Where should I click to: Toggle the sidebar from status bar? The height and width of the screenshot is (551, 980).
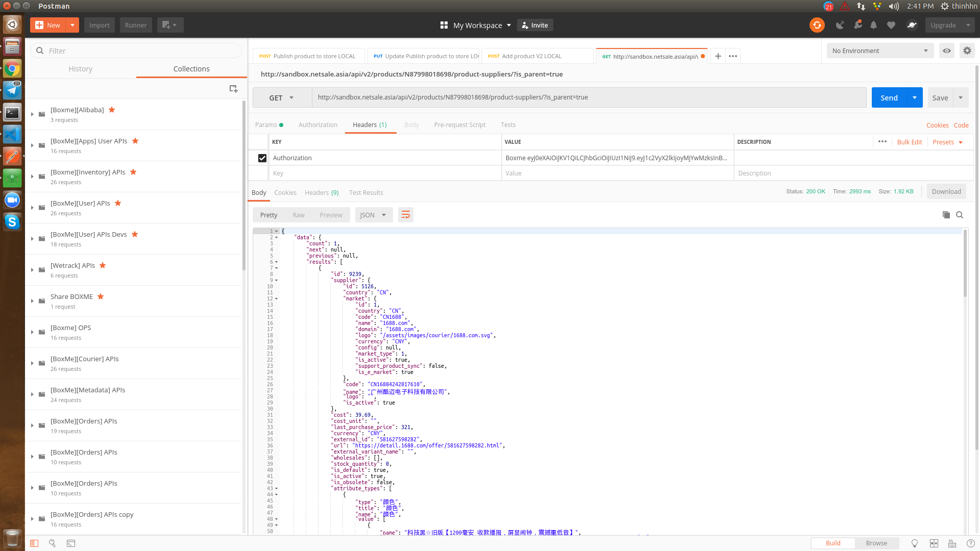(x=34, y=543)
